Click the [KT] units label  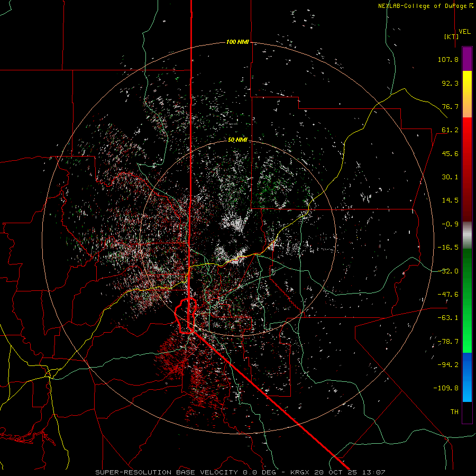[x=452, y=36]
